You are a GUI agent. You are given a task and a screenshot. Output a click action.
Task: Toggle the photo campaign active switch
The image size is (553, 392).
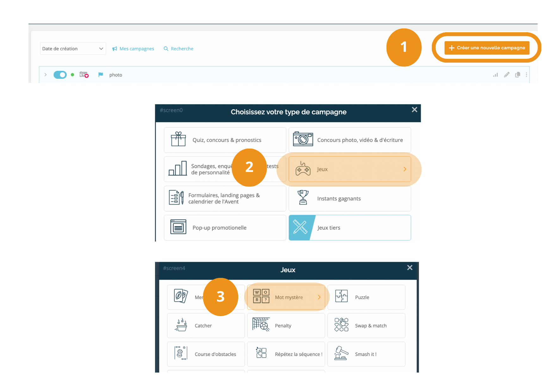[60, 75]
